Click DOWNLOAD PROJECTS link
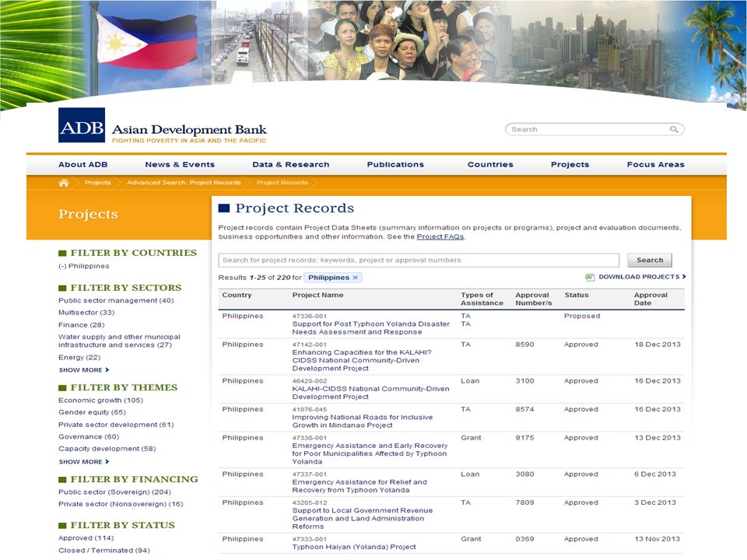This screenshot has height=560, width=747. tap(642, 277)
